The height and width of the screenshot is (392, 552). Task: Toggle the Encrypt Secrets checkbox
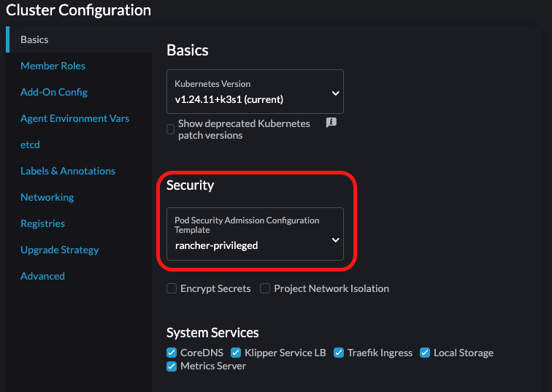coord(171,288)
